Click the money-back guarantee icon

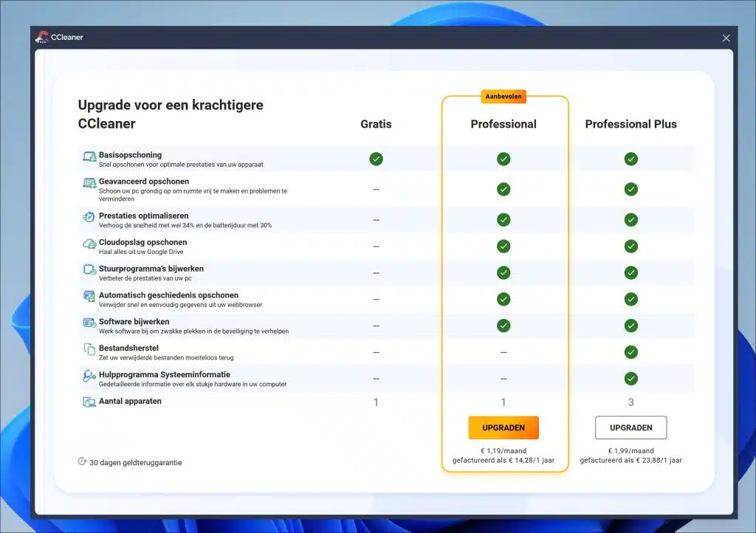82,461
